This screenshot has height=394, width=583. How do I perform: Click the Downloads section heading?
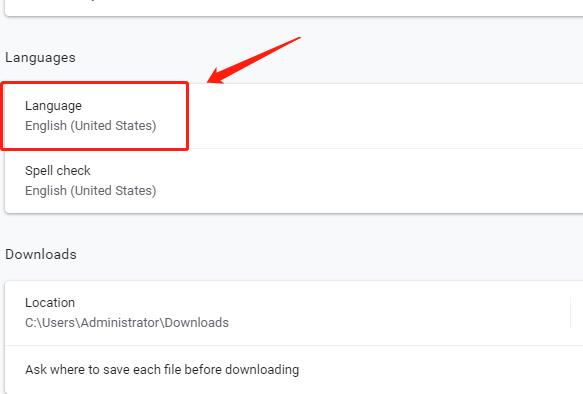[41, 254]
